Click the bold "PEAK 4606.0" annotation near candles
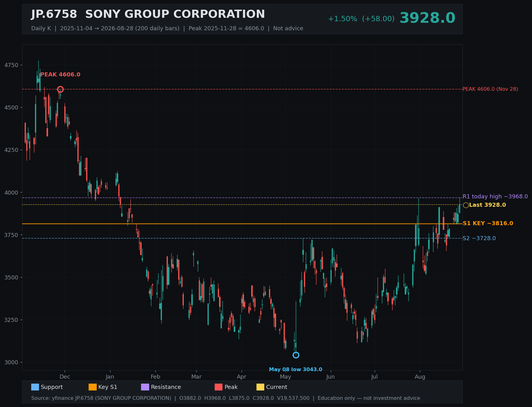532x407 pixels. [60, 75]
